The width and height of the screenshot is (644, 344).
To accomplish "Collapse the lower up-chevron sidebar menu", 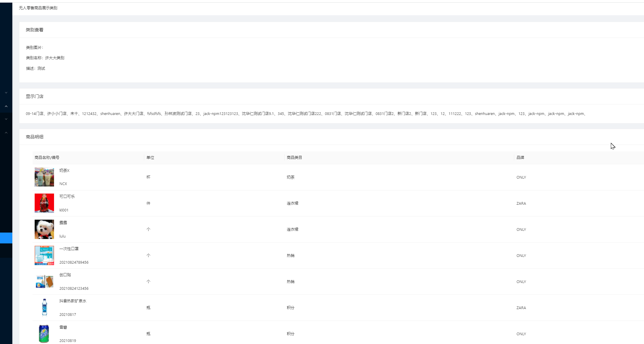I will [x=6, y=133].
